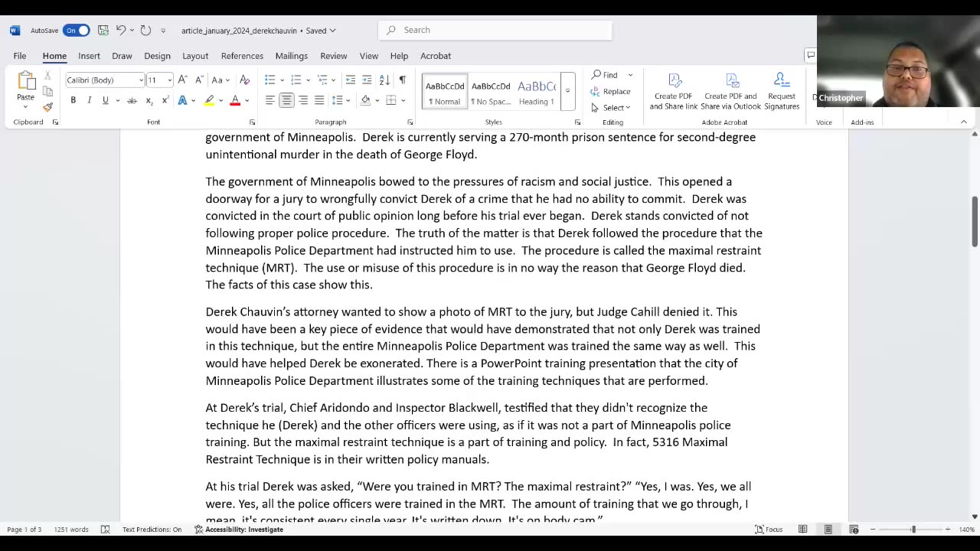Click the Search box in title bar
Screen dimensions: 980x551
(495, 30)
